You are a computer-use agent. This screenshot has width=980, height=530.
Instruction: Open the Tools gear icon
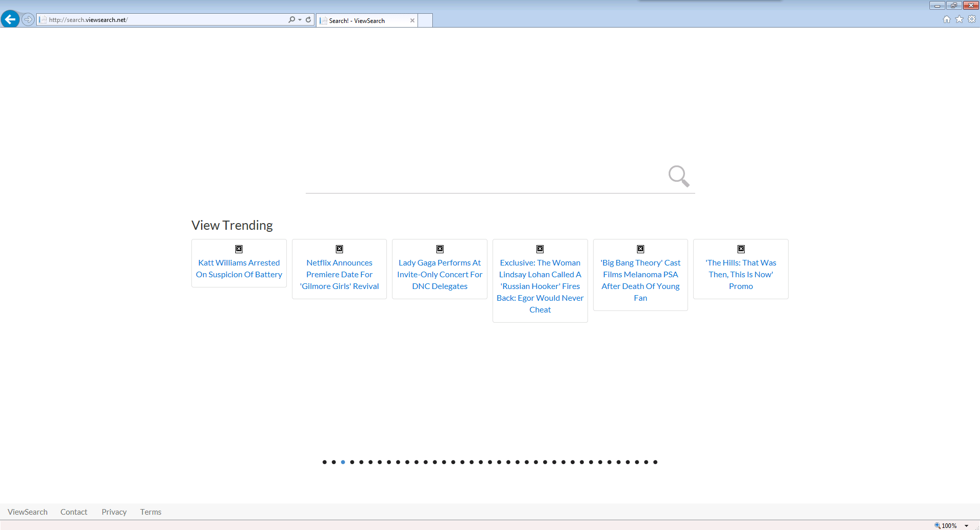[x=972, y=19]
